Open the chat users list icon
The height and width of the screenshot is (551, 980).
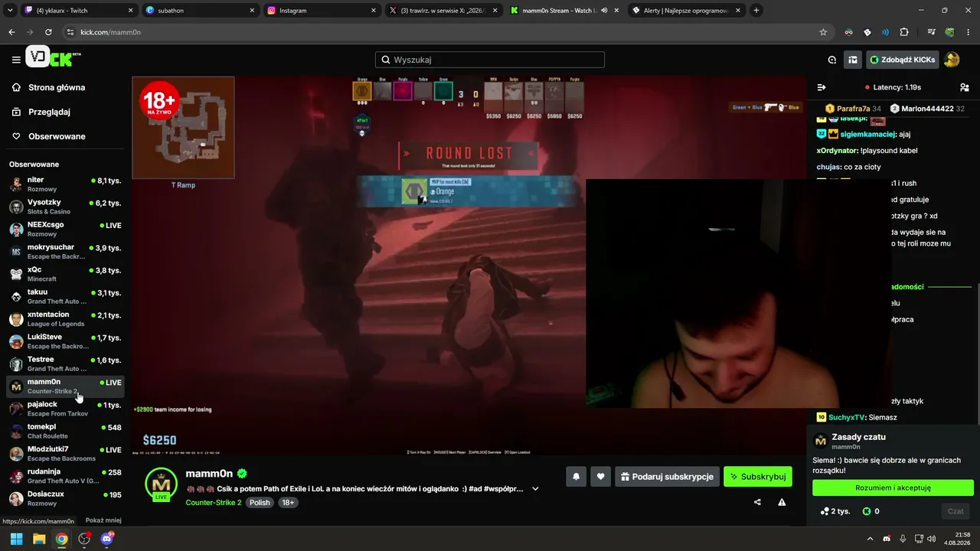(965, 87)
